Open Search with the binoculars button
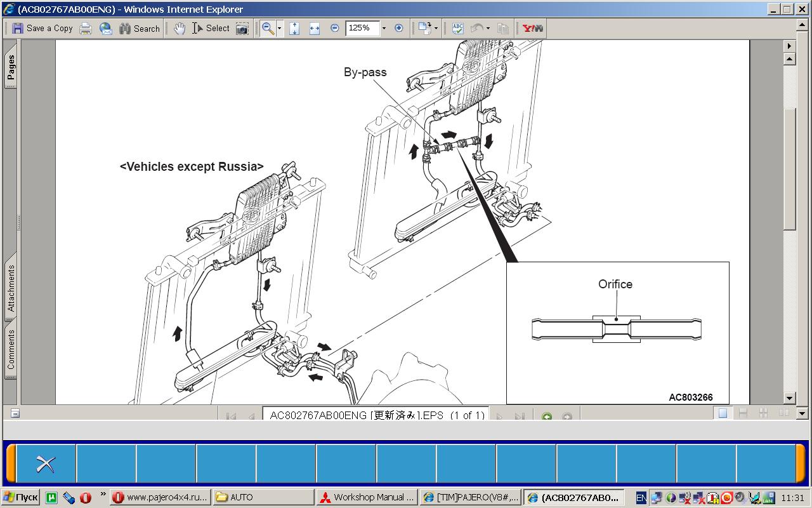Image resolution: width=812 pixels, height=508 pixels. [140, 28]
